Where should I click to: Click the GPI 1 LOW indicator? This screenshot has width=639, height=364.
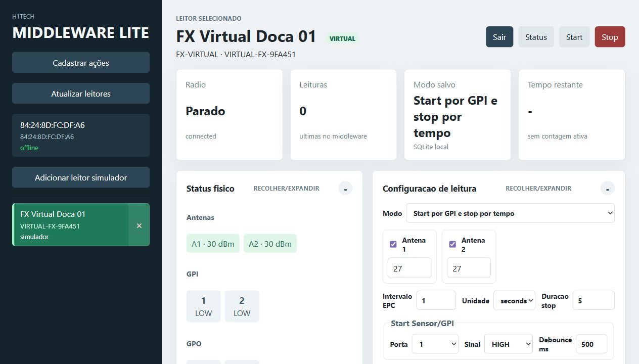click(x=204, y=306)
